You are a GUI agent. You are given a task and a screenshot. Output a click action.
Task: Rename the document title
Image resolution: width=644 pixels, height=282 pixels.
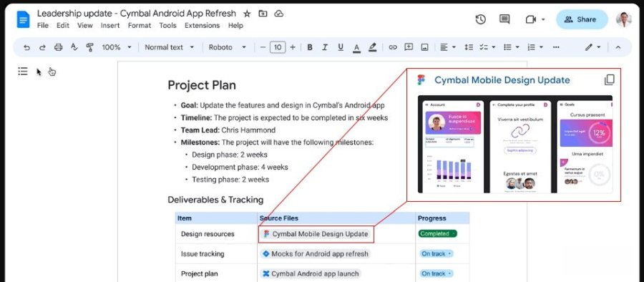pos(137,14)
